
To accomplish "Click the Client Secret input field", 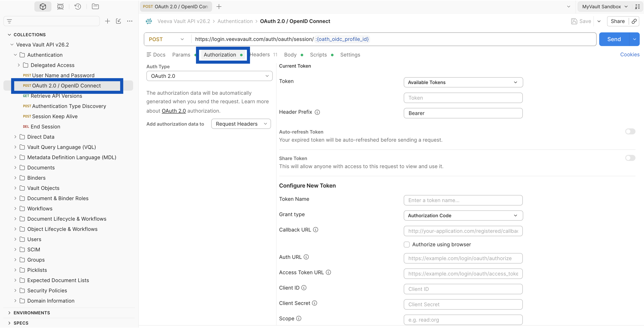I will pos(463,304).
